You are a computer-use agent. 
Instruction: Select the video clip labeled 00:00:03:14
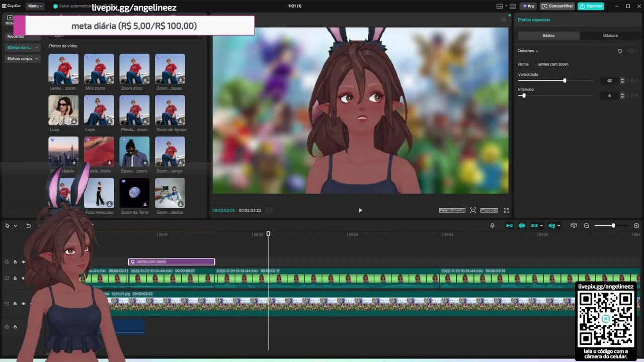pos(540,278)
